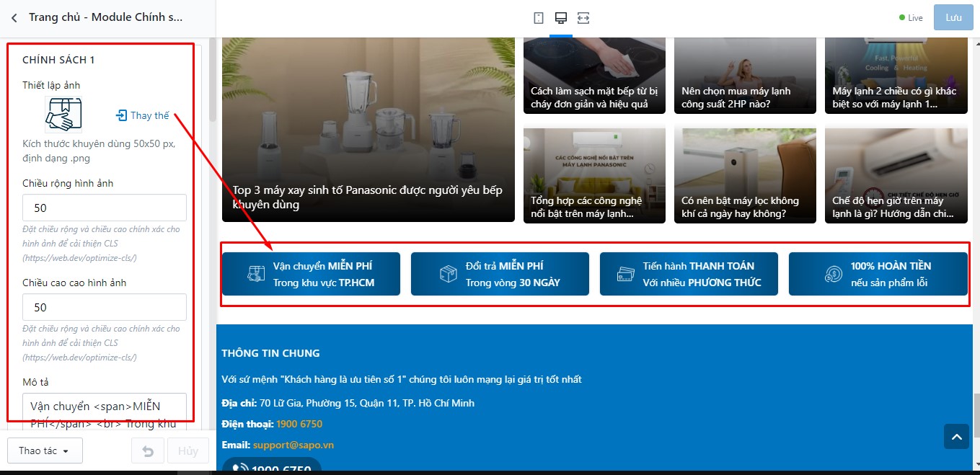The height and width of the screenshot is (475, 980).
Task: Go back using the left chevron arrow
Action: [x=14, y=17]
